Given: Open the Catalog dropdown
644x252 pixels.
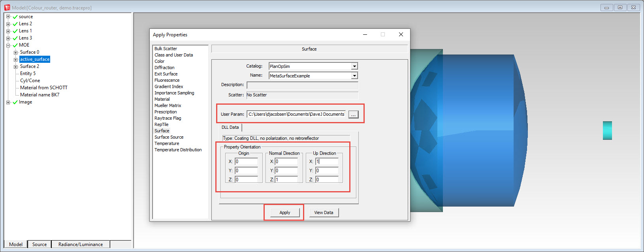Looking at the screenshot, I should click(x=354, y=66).
